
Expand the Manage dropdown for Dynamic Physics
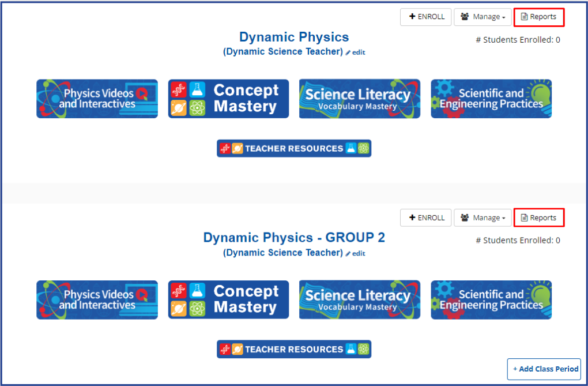pyautogui.click(x=483, y=17)
